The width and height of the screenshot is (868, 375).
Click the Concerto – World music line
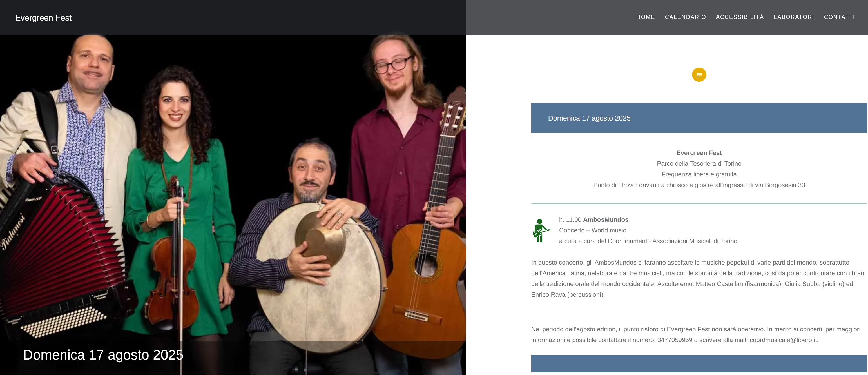(x=592, y=230)
